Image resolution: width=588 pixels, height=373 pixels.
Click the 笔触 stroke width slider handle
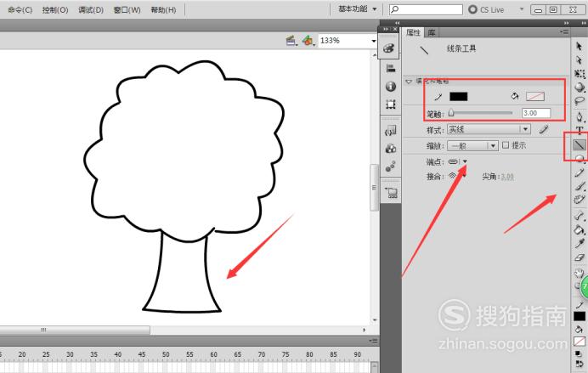pos(451,112)
